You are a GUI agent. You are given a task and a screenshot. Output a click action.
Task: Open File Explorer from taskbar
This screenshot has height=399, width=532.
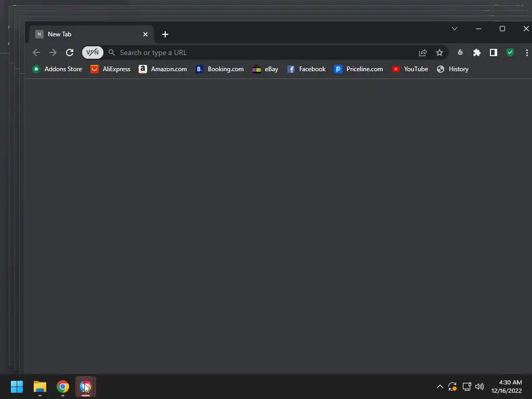(39, 387)
